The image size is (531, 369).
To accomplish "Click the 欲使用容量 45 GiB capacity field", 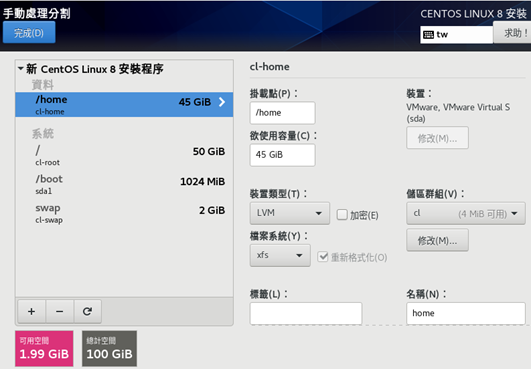I will coord(282,155).
